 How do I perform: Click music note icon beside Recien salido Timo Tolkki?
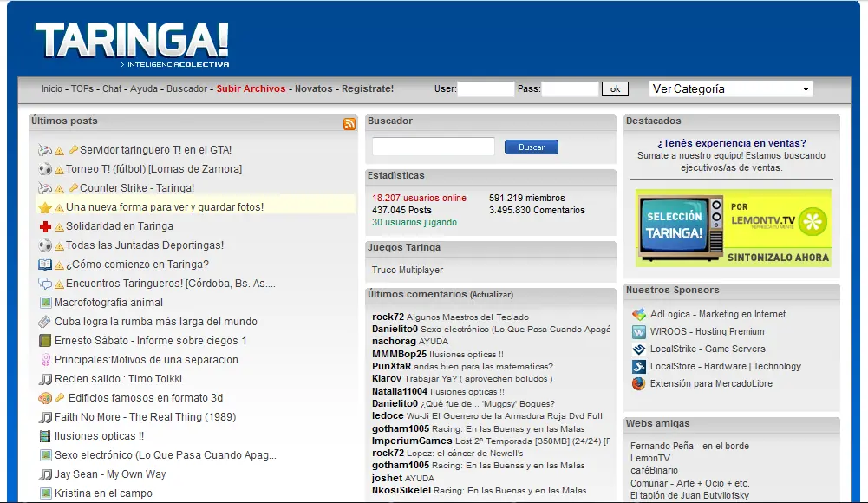(x=45, y=379)
